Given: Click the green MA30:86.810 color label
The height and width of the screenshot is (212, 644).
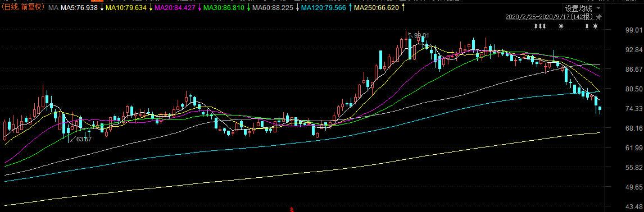Looking at the screenshot, I should point(224,7).
